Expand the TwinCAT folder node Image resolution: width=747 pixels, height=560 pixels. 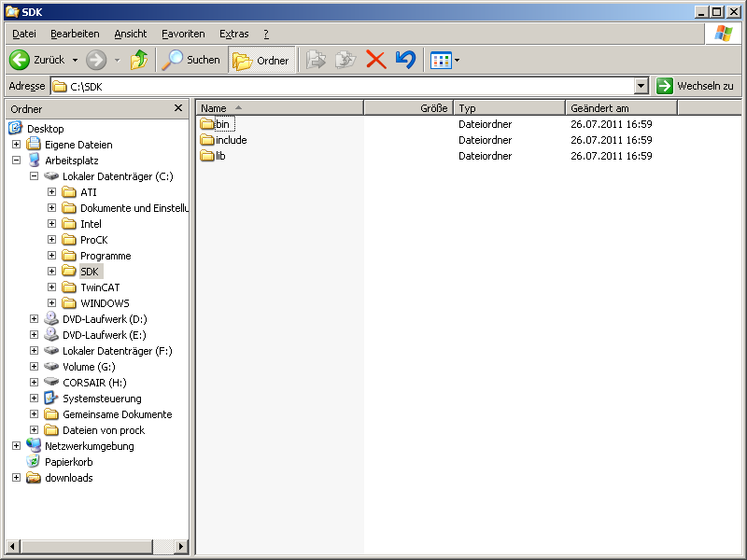[52, 287]
